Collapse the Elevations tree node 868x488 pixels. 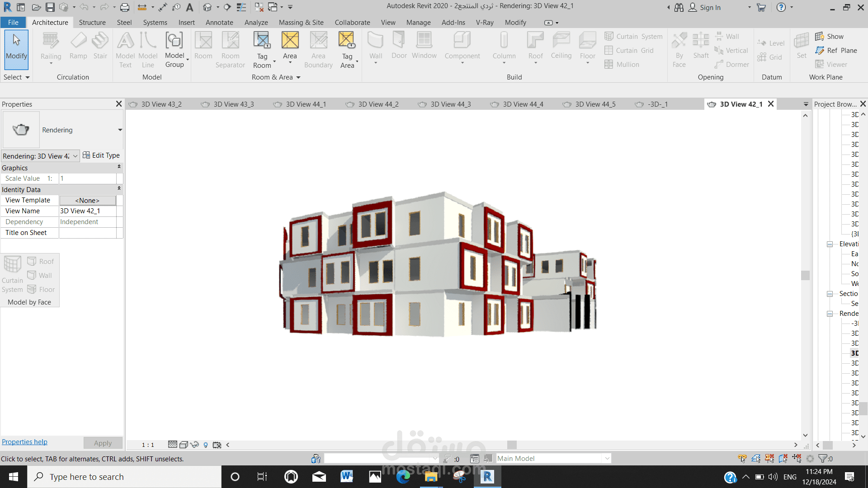830,244
